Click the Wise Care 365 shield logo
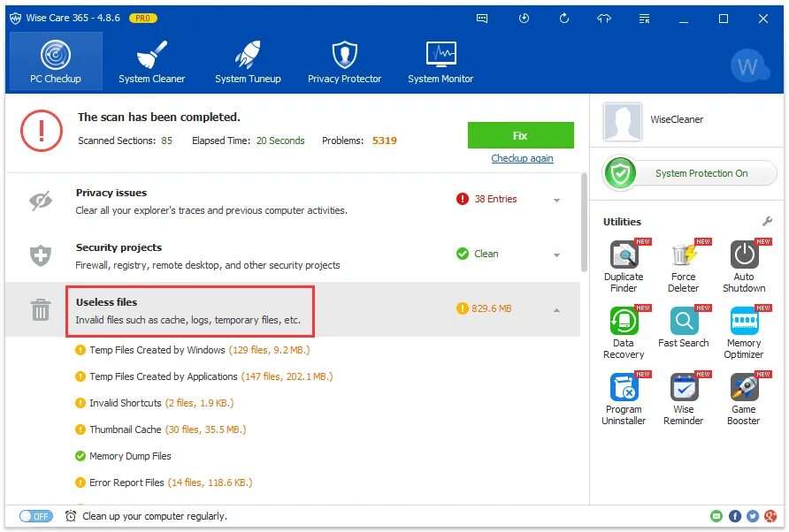This screenshot has height=532, width=789. pos(16,19)
